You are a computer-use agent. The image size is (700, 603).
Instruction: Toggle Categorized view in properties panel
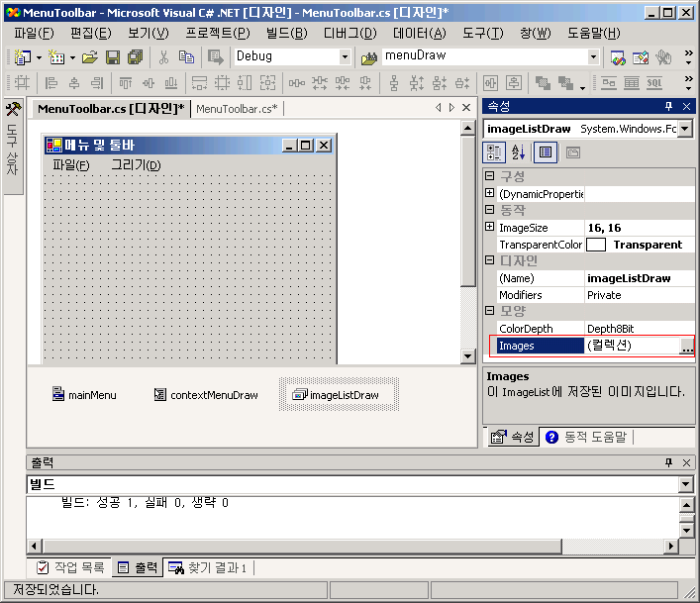coord(494,152)
